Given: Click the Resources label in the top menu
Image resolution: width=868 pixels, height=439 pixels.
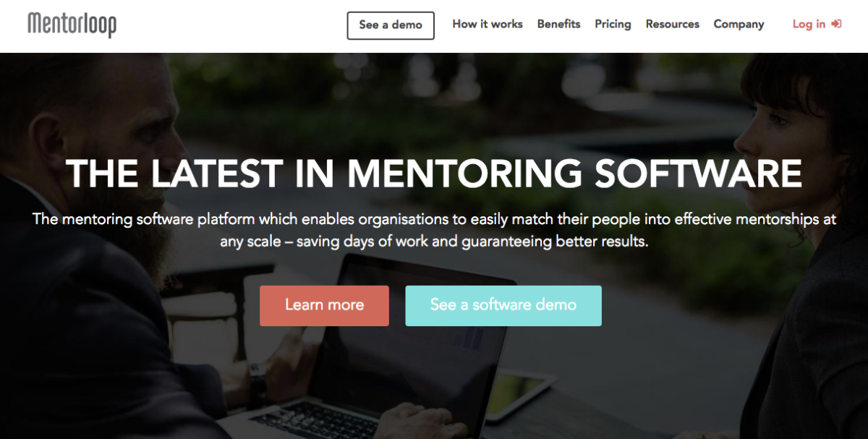Looking at the screenshot, I should [x=672, y=25].
